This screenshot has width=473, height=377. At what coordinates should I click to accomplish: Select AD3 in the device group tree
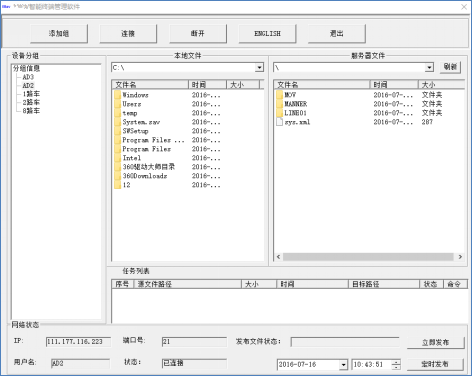coord(28,77)
